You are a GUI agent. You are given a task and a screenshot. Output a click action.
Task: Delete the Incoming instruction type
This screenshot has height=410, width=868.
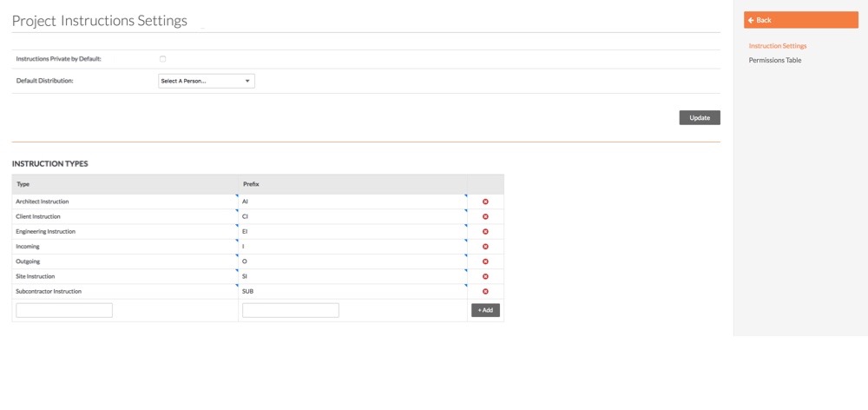485,247
